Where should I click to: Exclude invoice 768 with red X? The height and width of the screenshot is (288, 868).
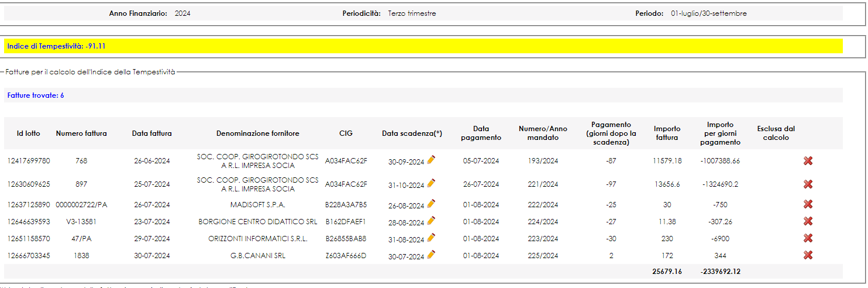pos(808,161)
